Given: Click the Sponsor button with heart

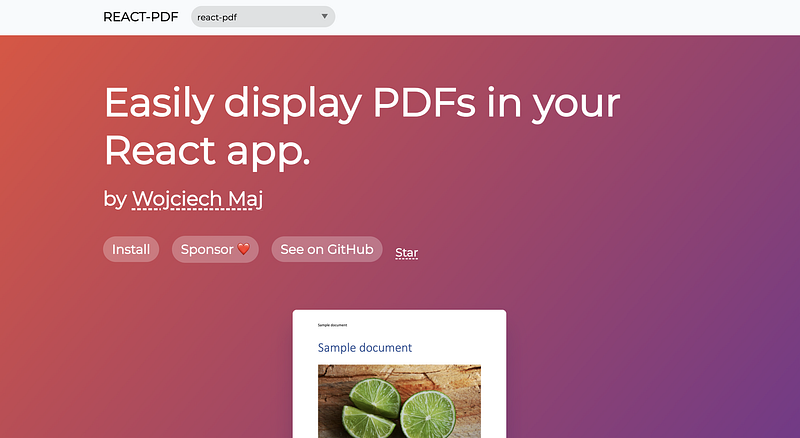Looking at the screenshot, I should coord(215,249).
